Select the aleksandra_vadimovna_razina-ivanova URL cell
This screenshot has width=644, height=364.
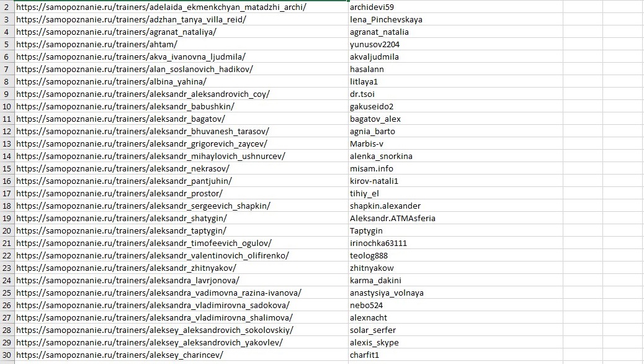pos(181,293)
